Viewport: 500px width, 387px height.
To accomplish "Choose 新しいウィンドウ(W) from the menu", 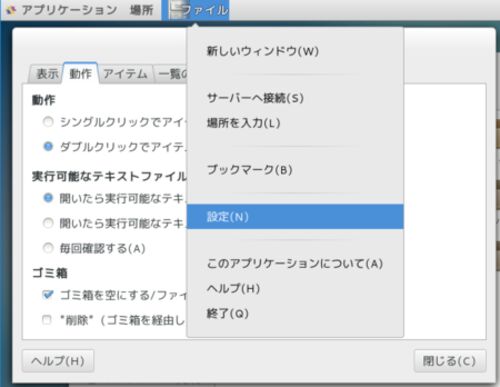I will (x=295, y=51).
